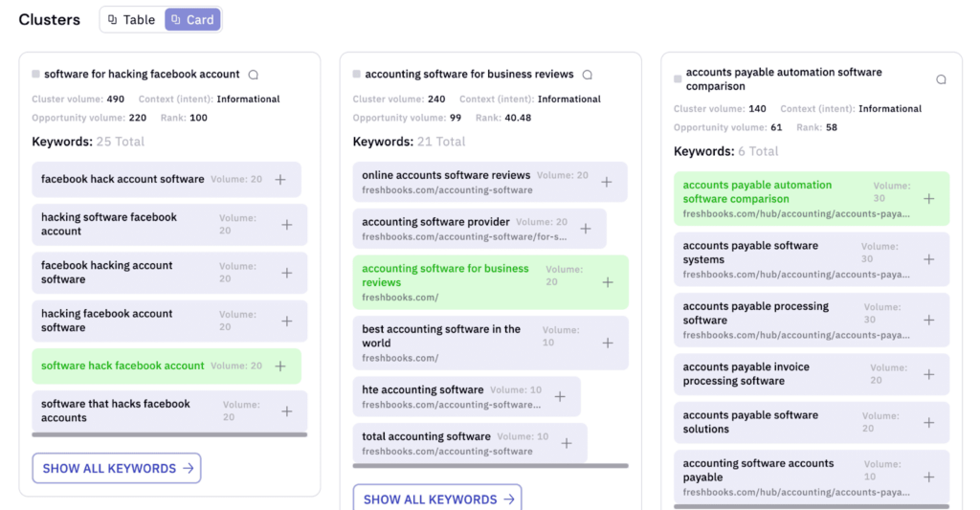The height and width of the screenshot is (510, 980).
Task: Add 'online accounts software reviews' keyword via plus
Action: tap(607, 182)
